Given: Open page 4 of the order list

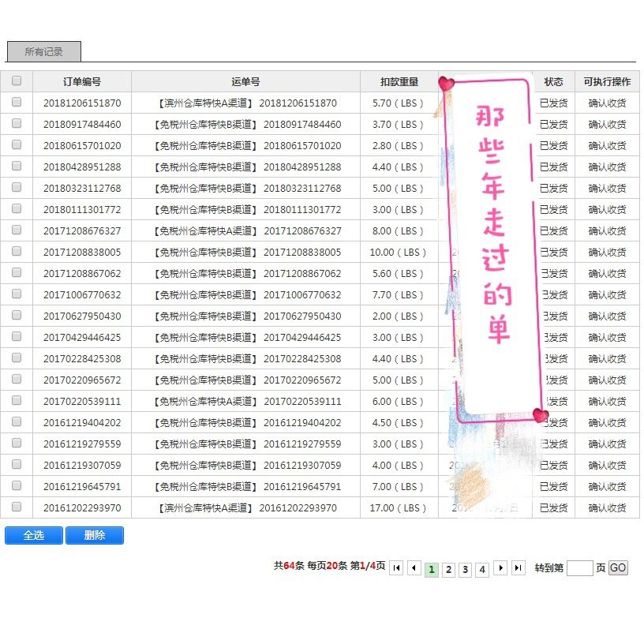Looking at the screenshot, I should 481,568.
